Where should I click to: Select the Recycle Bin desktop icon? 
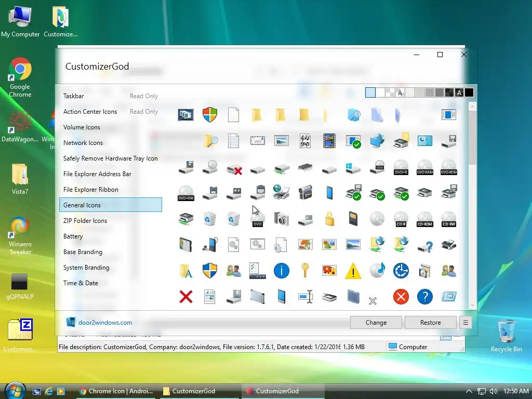pos(506,336)
